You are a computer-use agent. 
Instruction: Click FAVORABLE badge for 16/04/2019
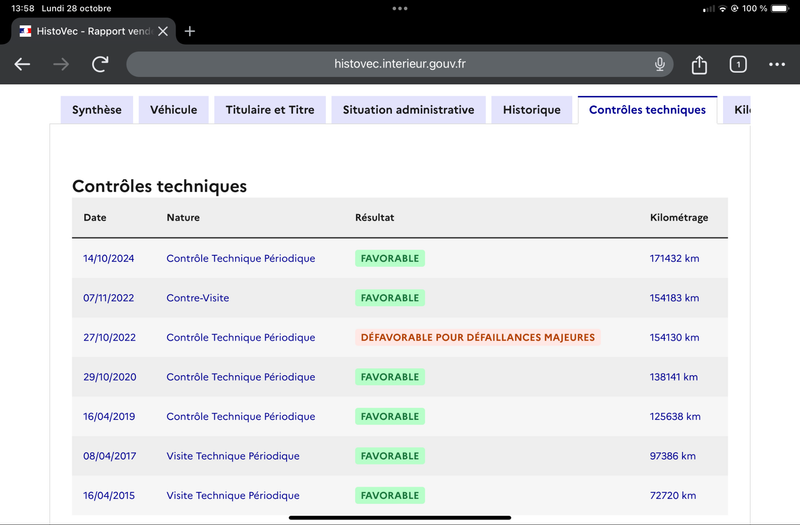pos(390,416)
